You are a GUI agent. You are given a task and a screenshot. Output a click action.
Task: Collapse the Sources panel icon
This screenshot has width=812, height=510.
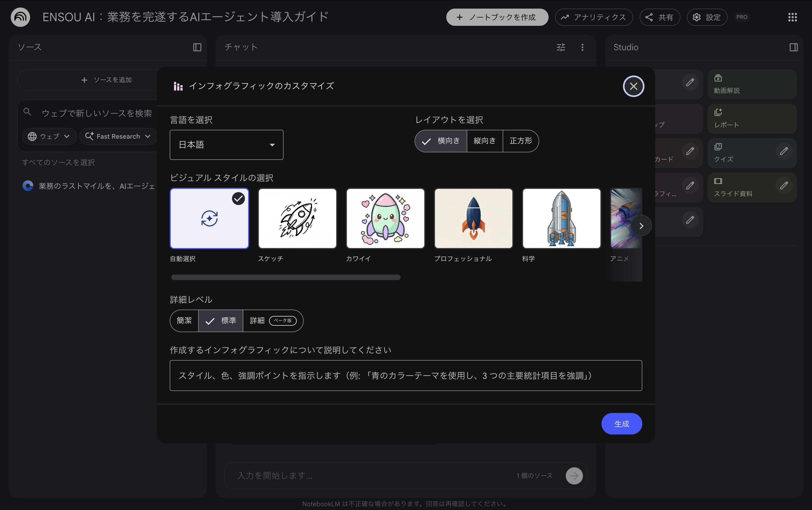coord(197,47)
